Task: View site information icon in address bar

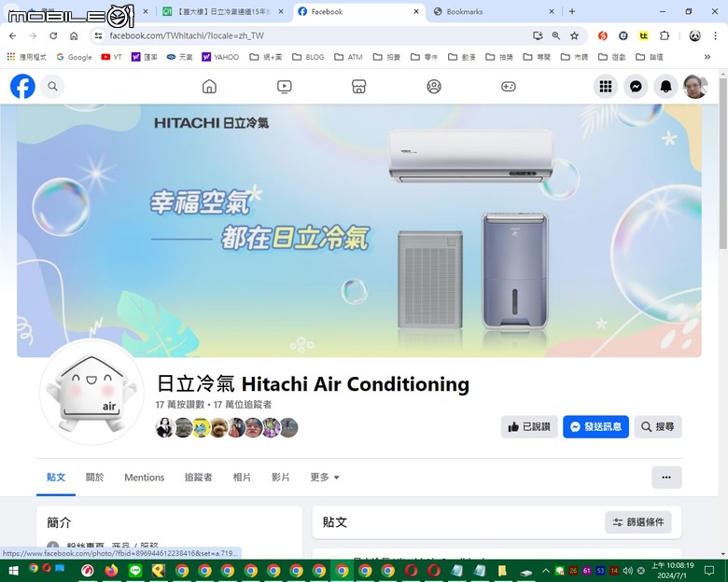Action: 98,35
